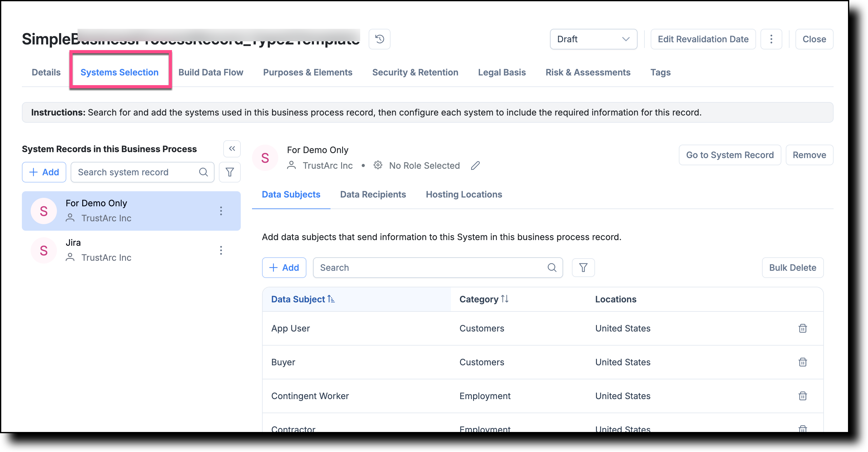Collapse the system records panel with double-chevron
This screenshot has width=868, height=452.
point(232,149)
